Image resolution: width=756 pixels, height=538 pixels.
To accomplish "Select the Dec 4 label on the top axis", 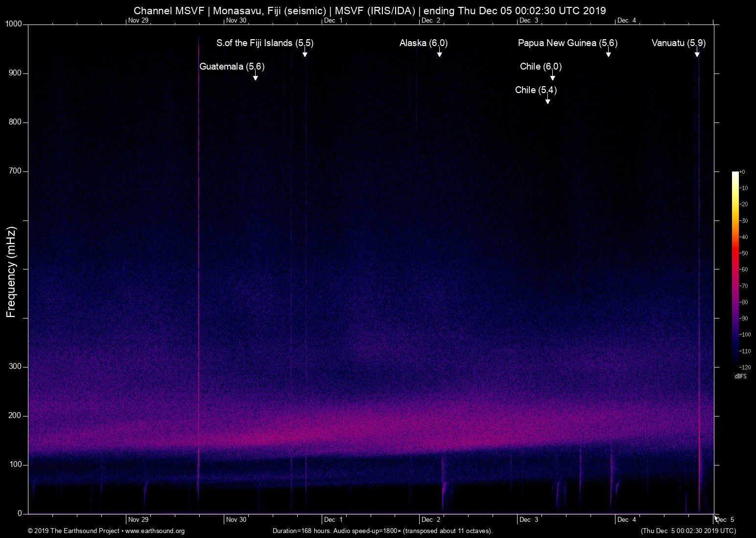I will point(627,20).
